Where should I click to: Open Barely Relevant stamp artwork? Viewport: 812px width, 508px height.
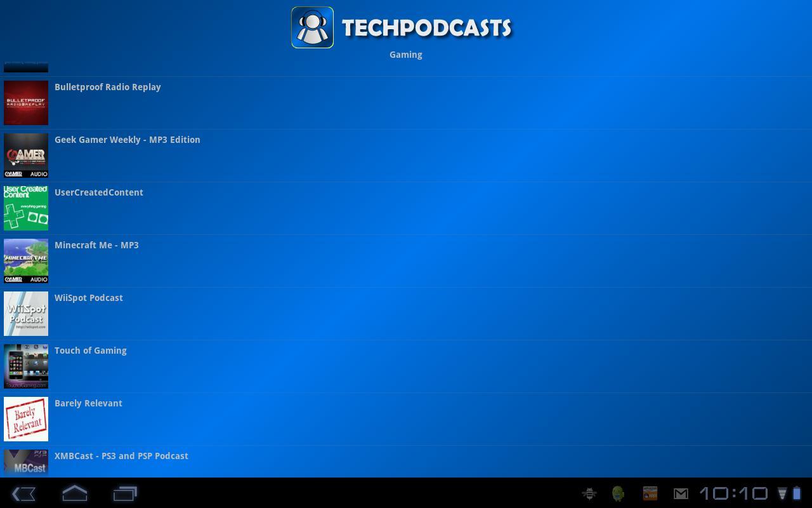(26, 419)
